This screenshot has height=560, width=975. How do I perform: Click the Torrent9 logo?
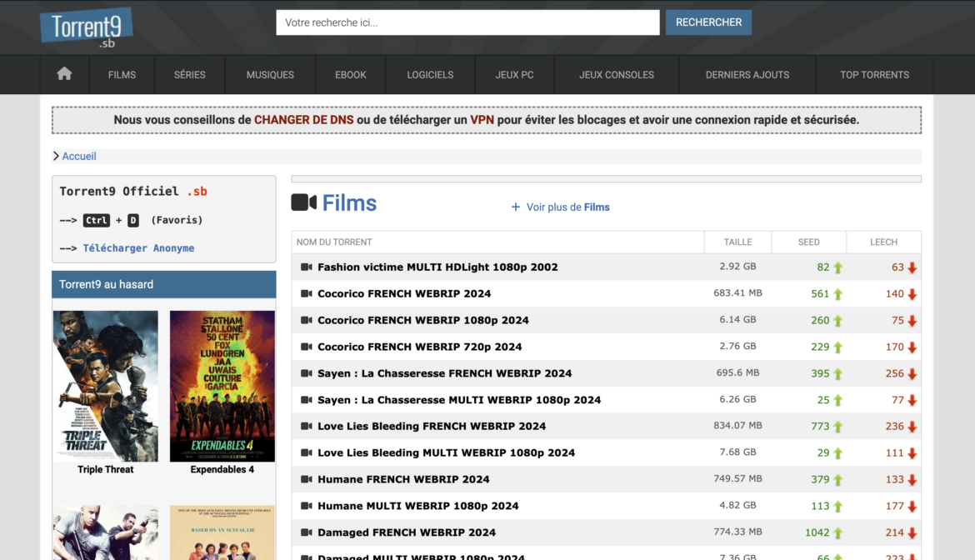(86, 28)
